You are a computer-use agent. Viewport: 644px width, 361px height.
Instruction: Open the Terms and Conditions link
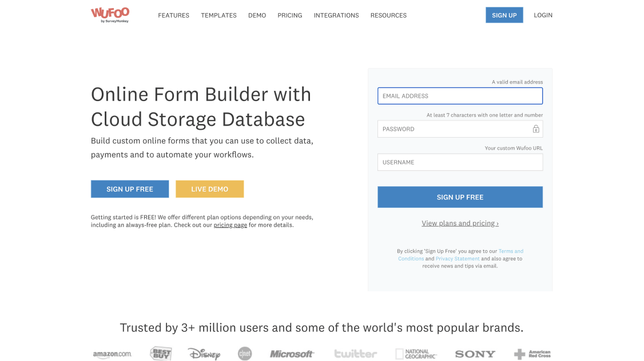[x=511, y=251]
